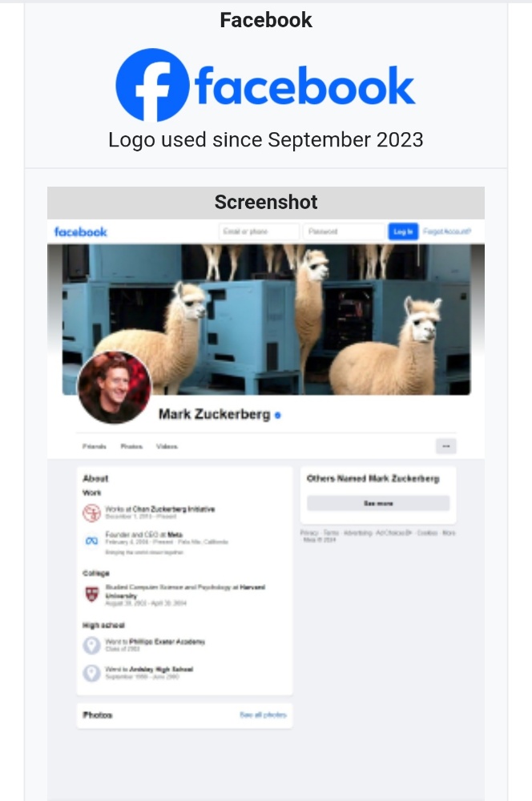Click the Ardsley High School location pin icon
This screenshot has height=801, width=532.
click(x=91, y=673)
